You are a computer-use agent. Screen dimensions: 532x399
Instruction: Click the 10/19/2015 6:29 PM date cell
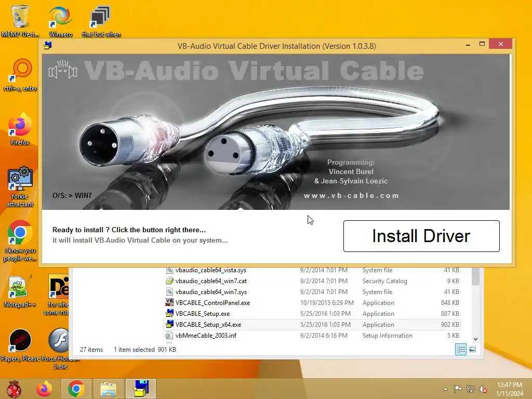pos(327,303)
